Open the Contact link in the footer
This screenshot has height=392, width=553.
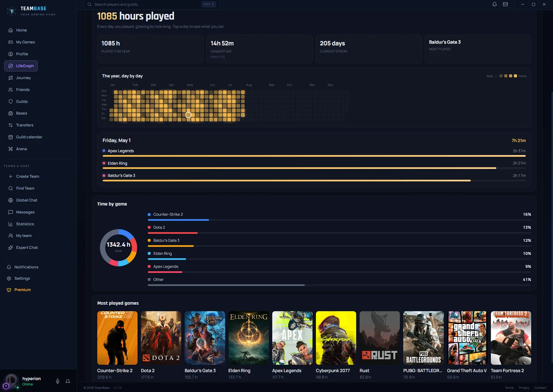point(540,388)
